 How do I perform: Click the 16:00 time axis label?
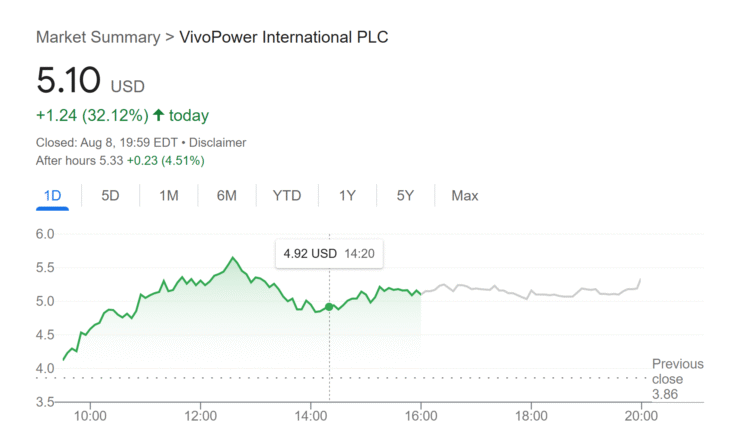(x=421, y=415)
